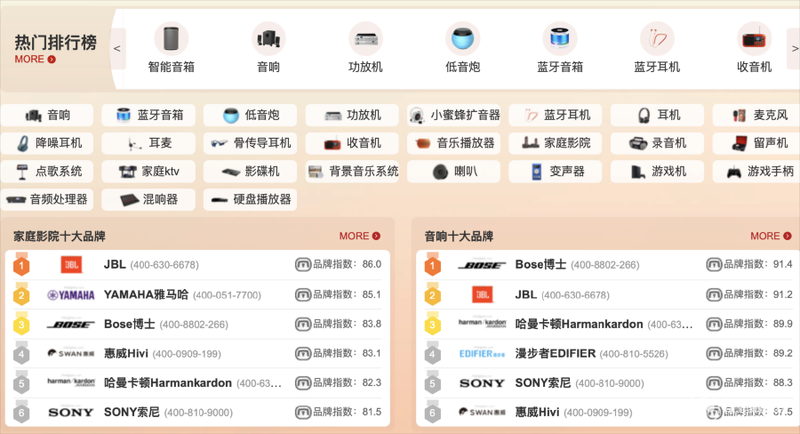
Task: Open the 点歌系统 category button
Action: click(x=47, y=171)
